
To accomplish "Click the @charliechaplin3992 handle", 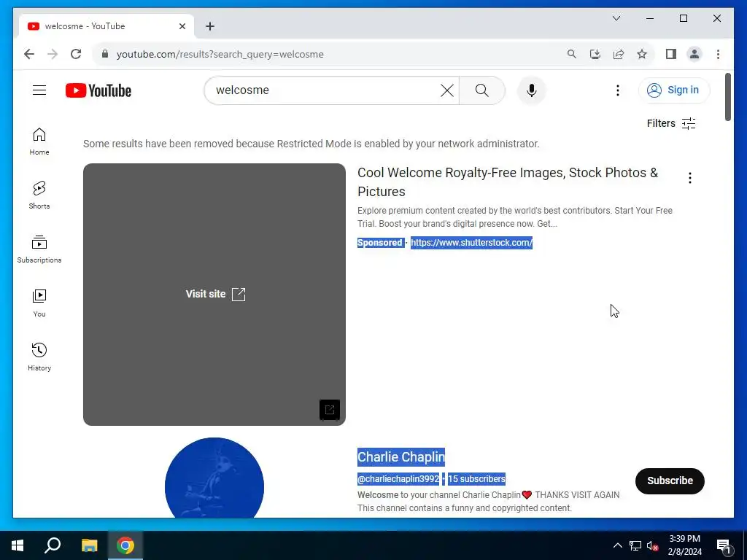I will [398, 479].
